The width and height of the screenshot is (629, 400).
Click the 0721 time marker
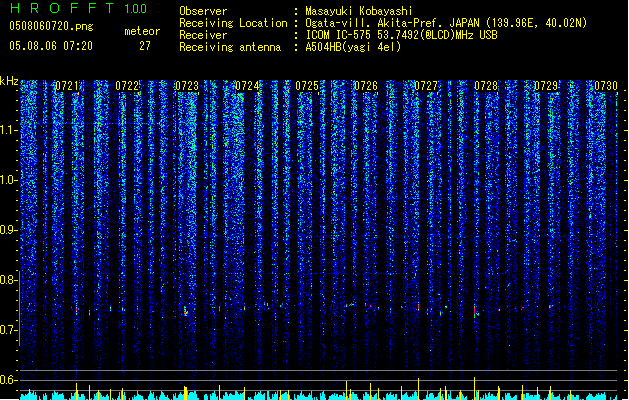67,86
